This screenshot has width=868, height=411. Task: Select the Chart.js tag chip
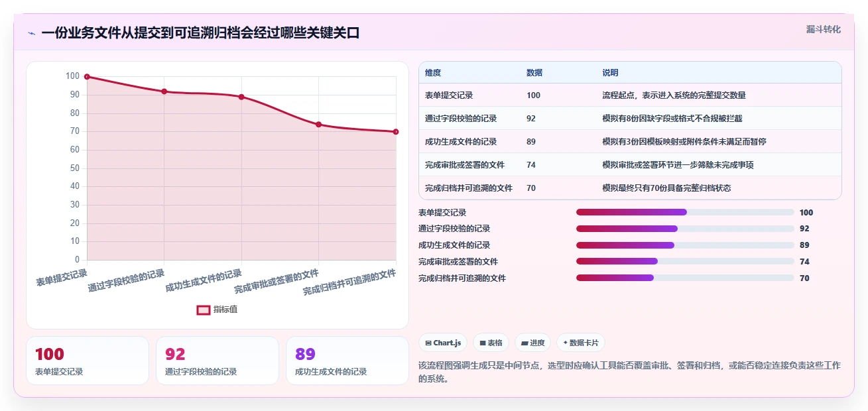443,343
